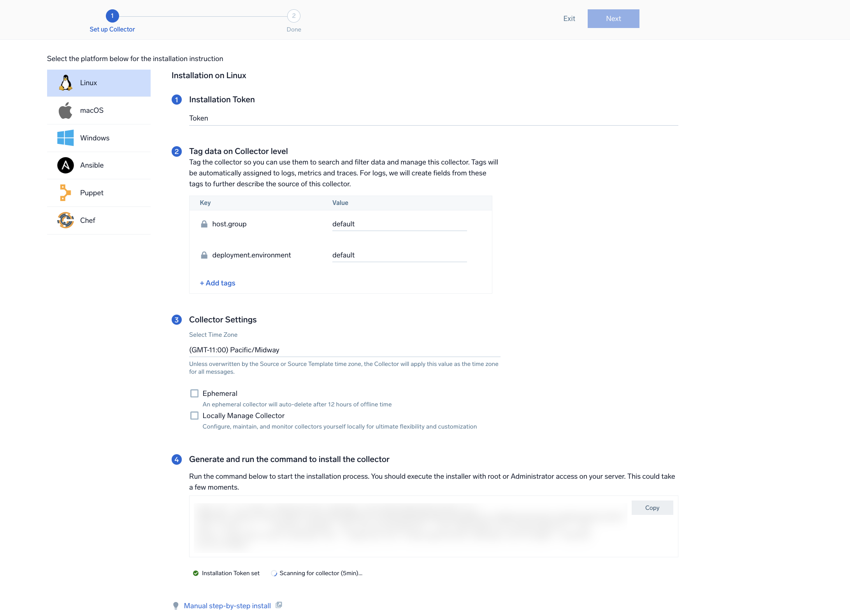Edit the host.group value field
This screenshot has height=616, width=850.
pyautogui.click(x=399, y=224)
